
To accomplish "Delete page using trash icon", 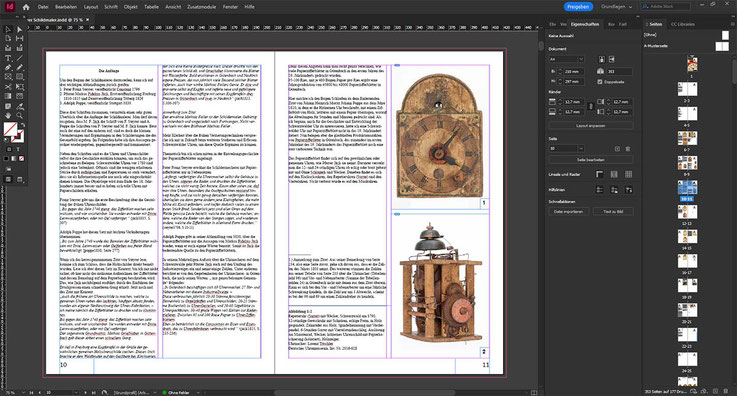I will point(627,148).
